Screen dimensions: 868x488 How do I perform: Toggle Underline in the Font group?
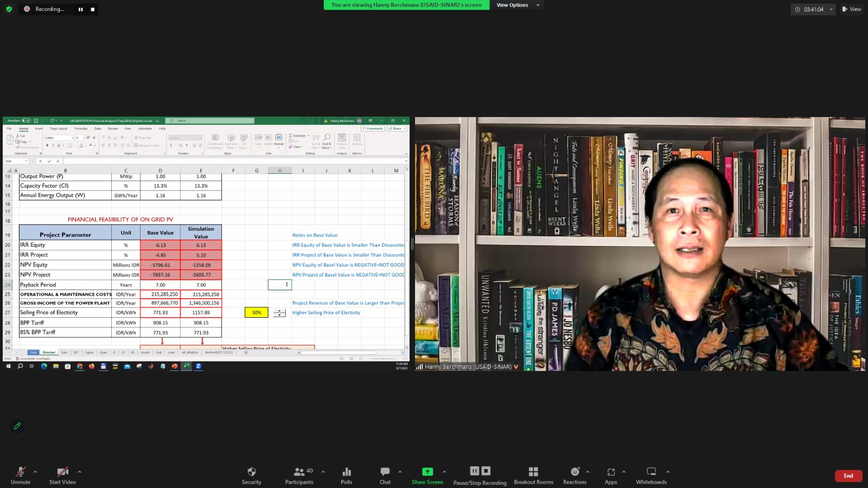click(59, 145)
